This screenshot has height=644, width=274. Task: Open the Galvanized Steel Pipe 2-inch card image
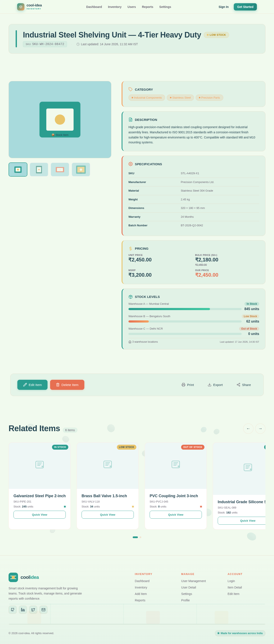(39, 465)
